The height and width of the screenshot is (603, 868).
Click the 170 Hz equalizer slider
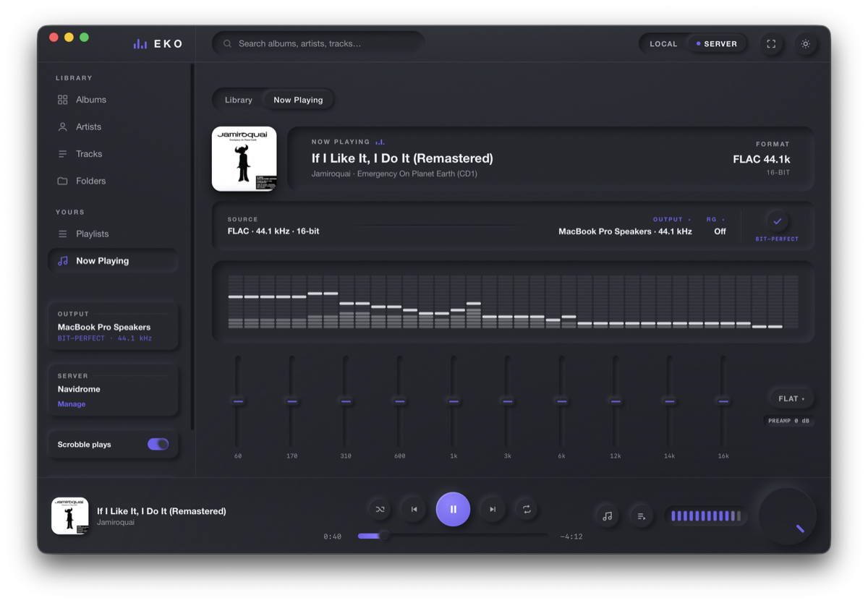292,401
